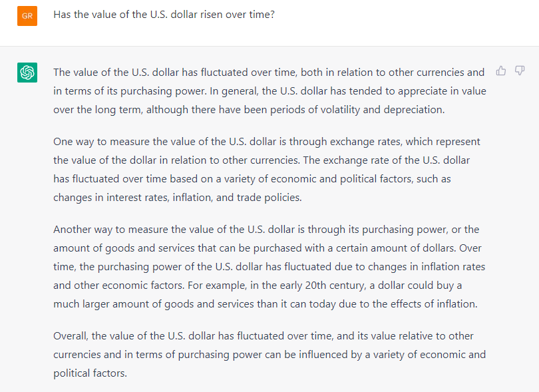This screenshot has width=539, height=392.
Task: Click the final paragraph starting with 'Overall'
Action: (x=269, y=355)
